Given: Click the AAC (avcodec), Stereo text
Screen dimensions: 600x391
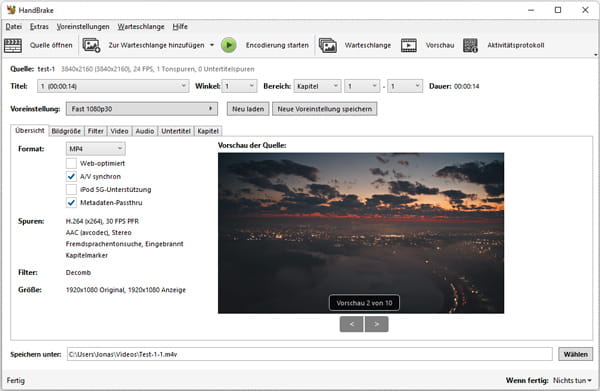Looking at the screenshot, I should (x=98, y=233).
